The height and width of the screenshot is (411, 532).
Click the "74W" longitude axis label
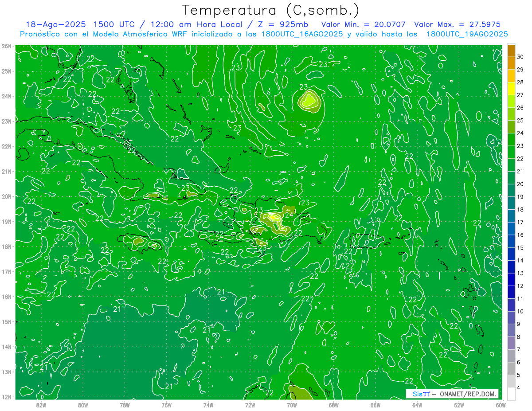pos(208,405)
